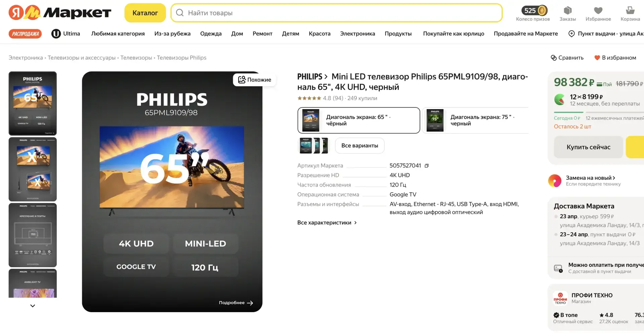Viewport: 644px width, 333px height.
Task: Show more thumbnails with the down chevron
Action: tap(33, 306)
